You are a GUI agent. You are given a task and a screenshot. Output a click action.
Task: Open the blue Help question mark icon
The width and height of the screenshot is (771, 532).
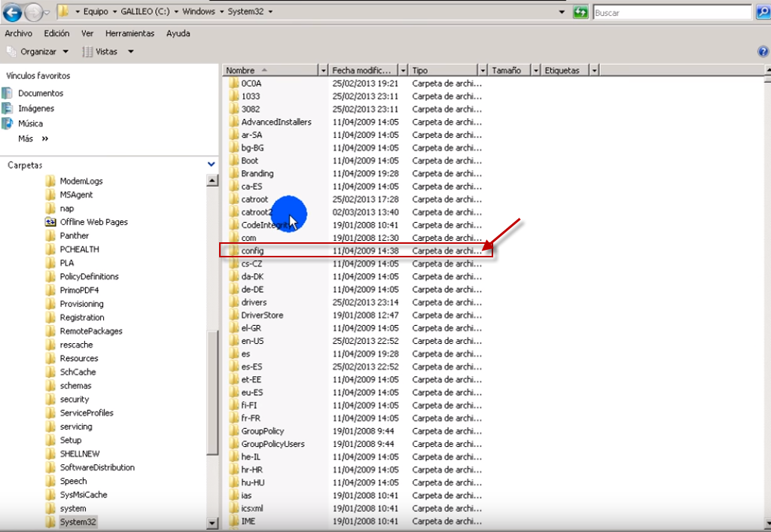pyautogui.click(x=763, y=51)
